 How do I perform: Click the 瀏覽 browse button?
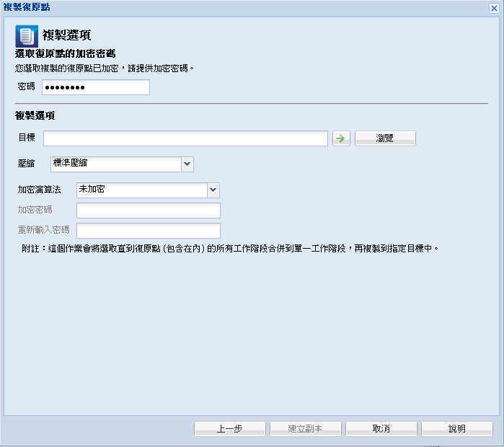[385, 138]
